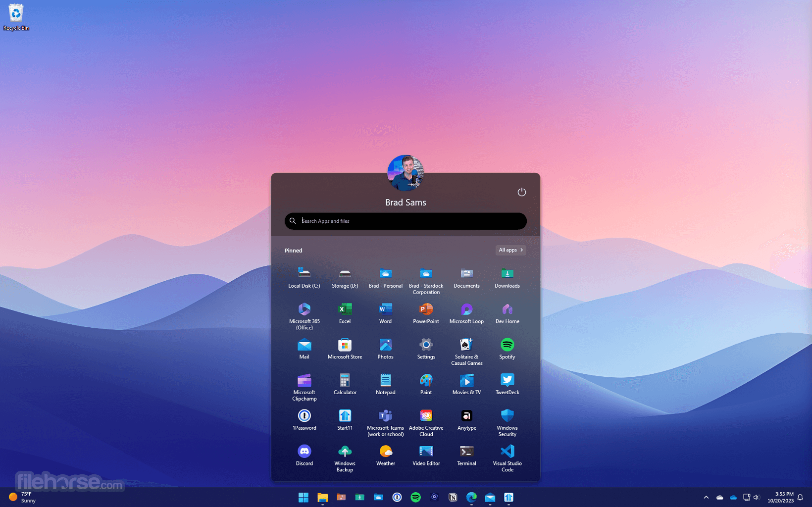
Task: Launch Microsoft Teams (work or school)
Action: [x=385, y=423]
